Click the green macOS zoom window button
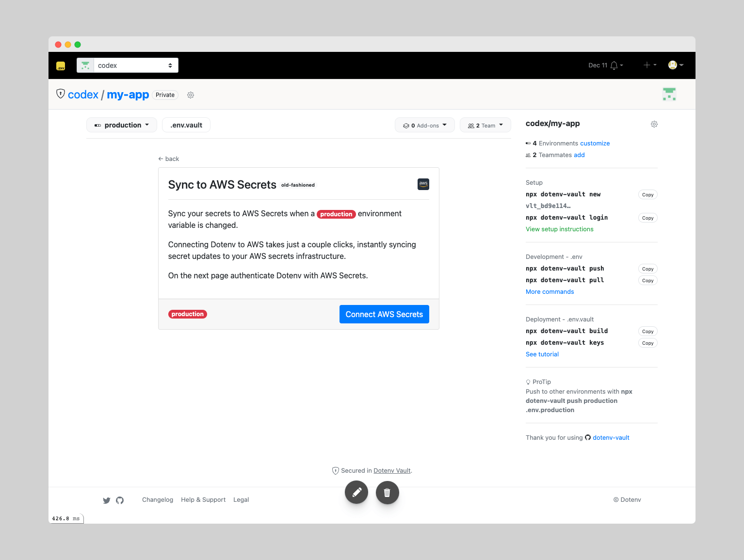Image resolution: width=744 pixels, height=560 pixels. 78,45
